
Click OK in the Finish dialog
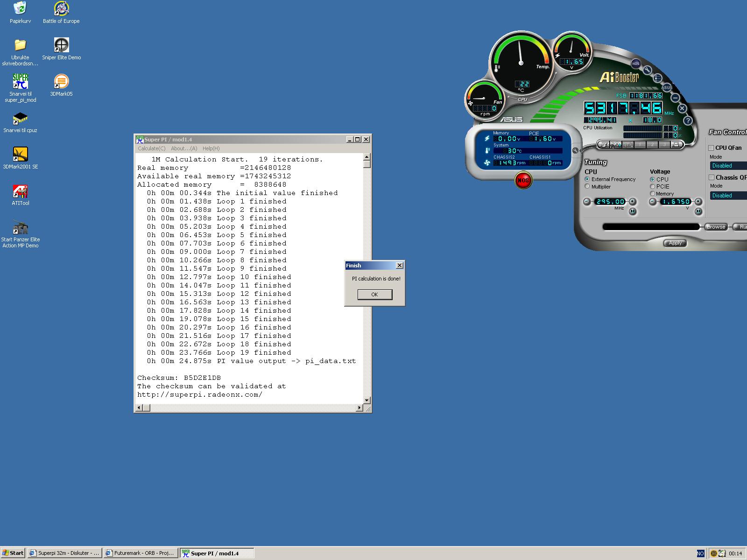tap(375, 294)
